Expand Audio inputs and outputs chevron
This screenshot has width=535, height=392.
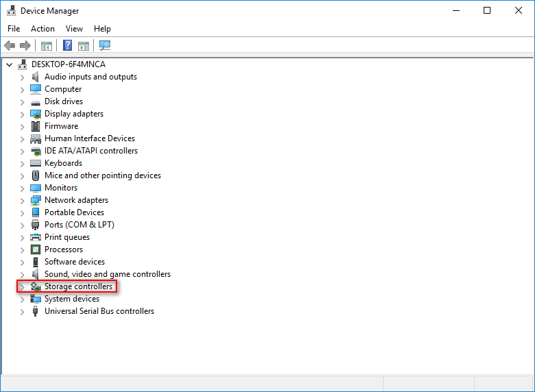[22, 77]
